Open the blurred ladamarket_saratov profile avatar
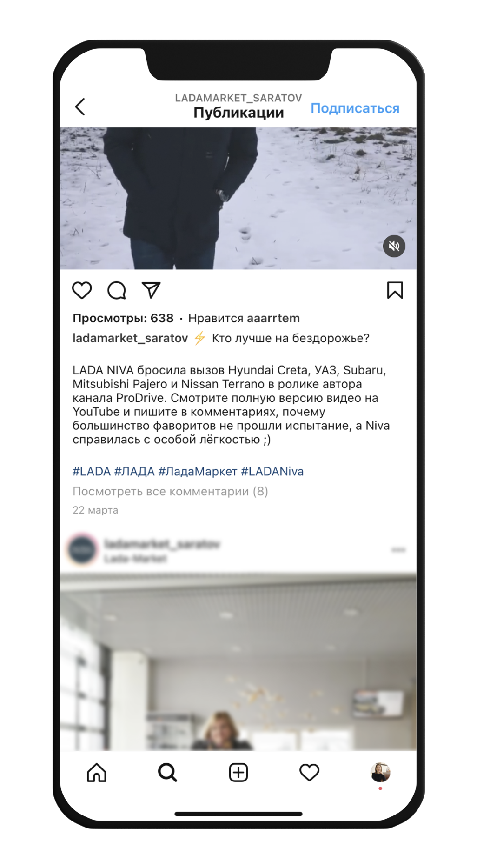This screenshot has height=868, width=477. (82, 549)
